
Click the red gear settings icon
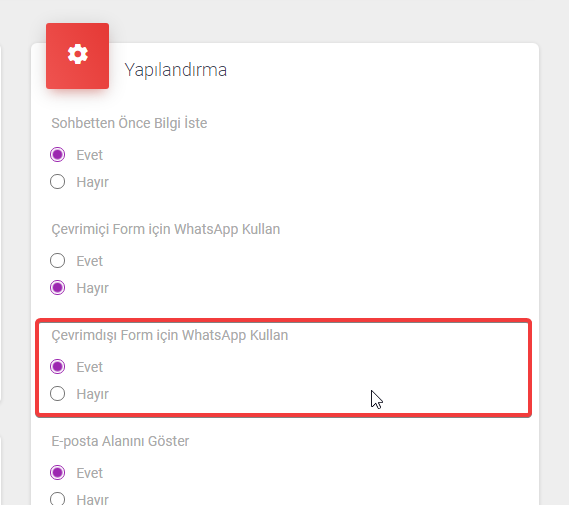[78, 54]
